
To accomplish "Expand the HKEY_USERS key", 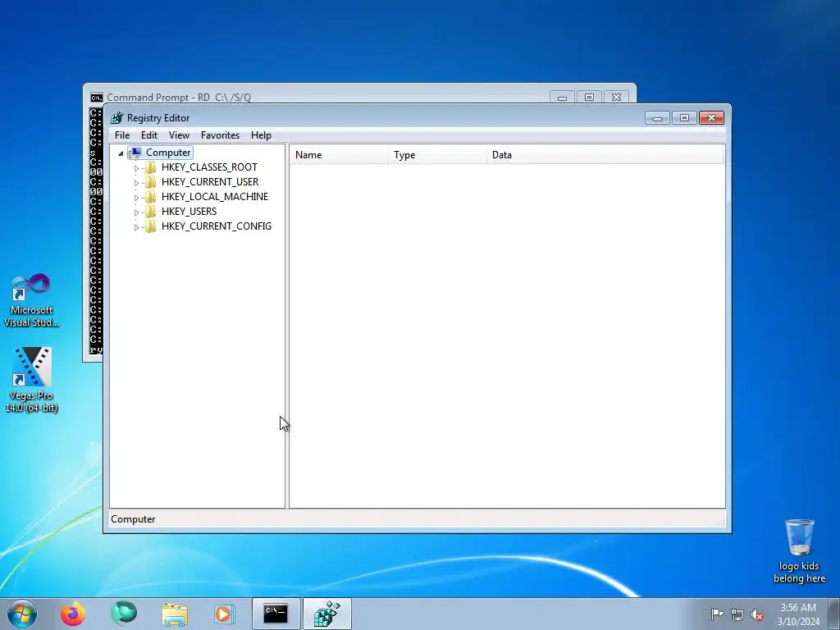I will (x=136, y=212).
